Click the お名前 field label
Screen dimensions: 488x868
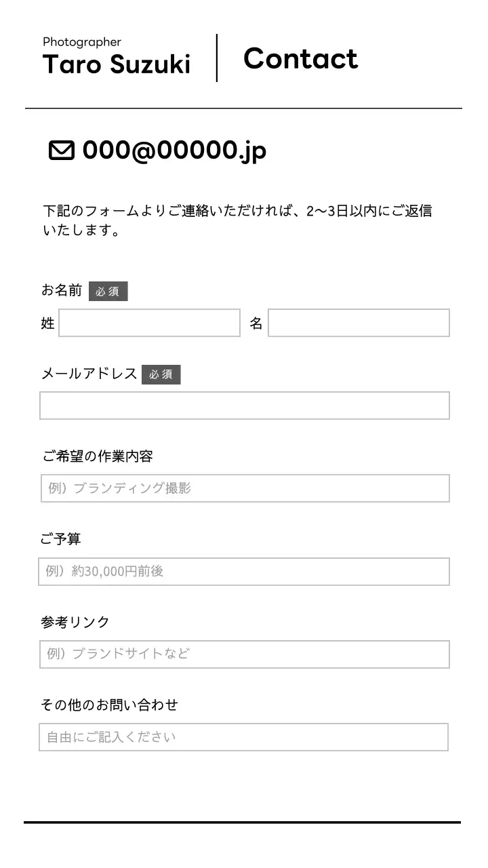pyautogui.click(x=62, y=290)
